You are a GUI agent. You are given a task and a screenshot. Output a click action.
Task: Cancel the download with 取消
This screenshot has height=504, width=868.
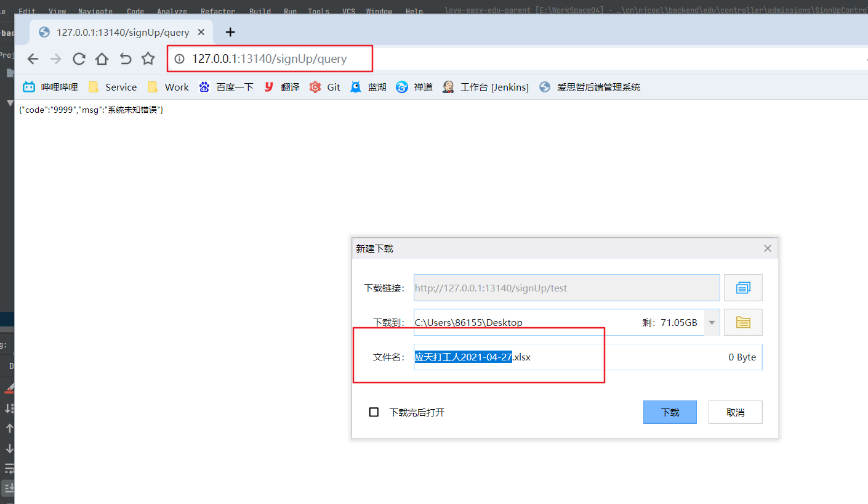(735, 412)
